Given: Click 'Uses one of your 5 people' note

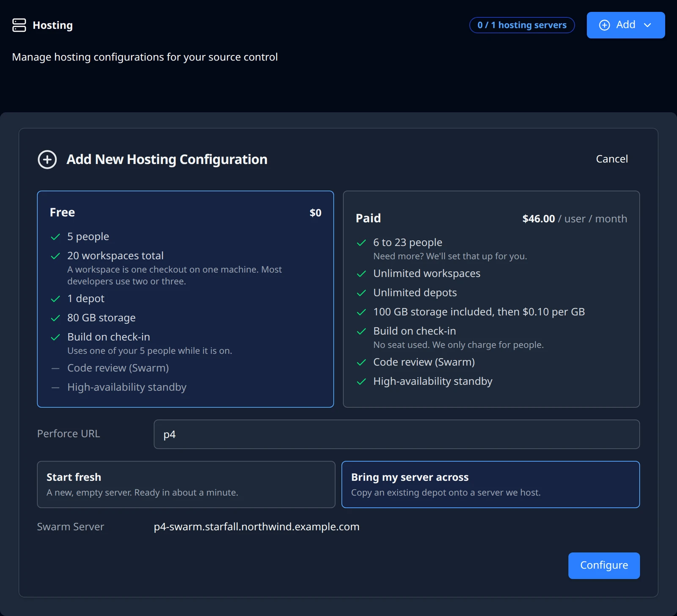Looking at the screenshot, I should (149, 351).
